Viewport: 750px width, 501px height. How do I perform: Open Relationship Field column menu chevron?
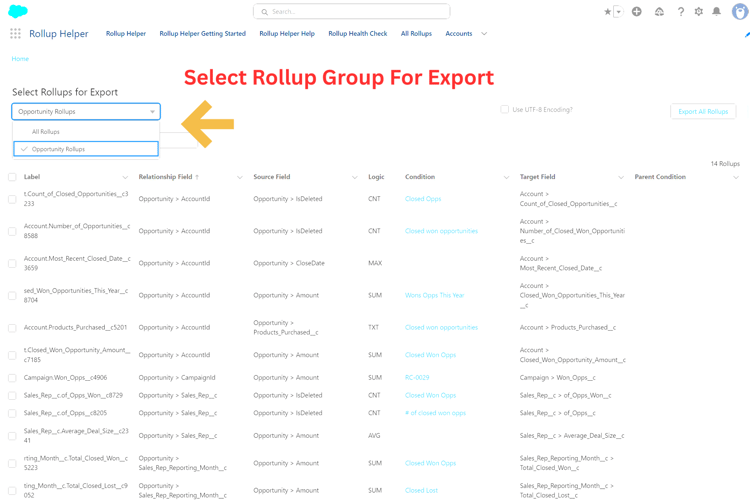pyautogui.click(x=240, y=177)
